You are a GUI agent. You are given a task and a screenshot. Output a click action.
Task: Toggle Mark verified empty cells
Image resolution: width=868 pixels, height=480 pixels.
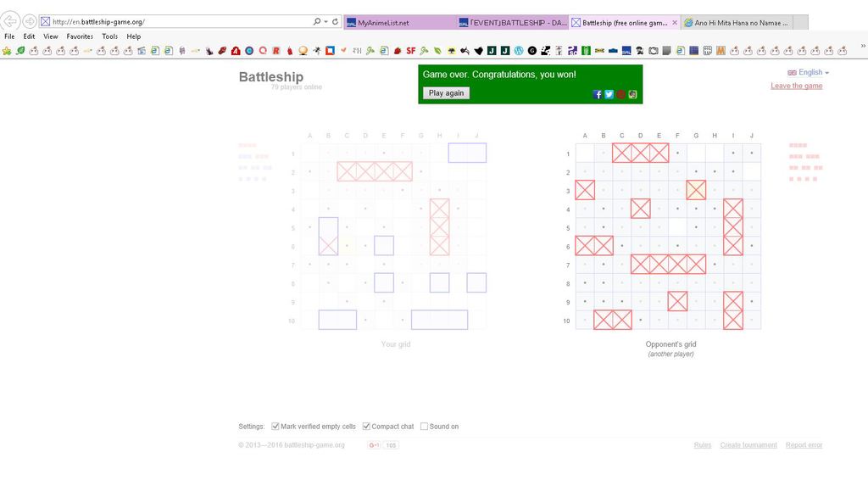pyautogui.click(x=275, y=427)
